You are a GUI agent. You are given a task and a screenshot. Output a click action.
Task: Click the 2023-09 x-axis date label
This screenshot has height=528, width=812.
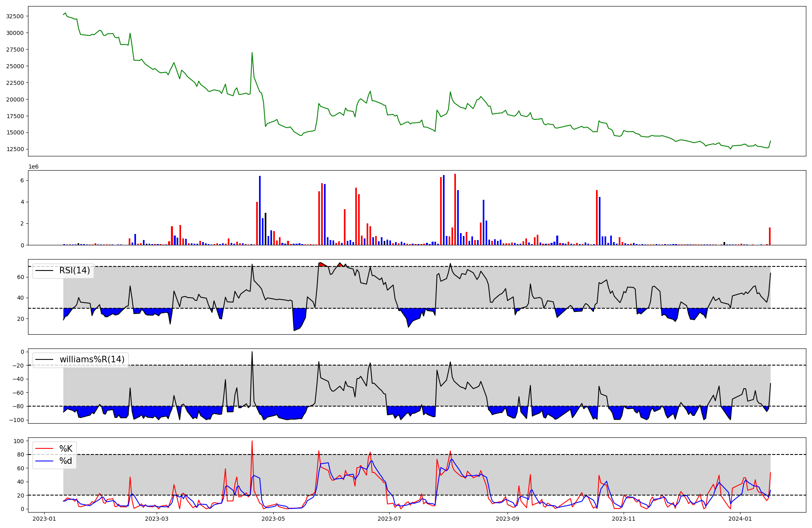tap(508, 519)
